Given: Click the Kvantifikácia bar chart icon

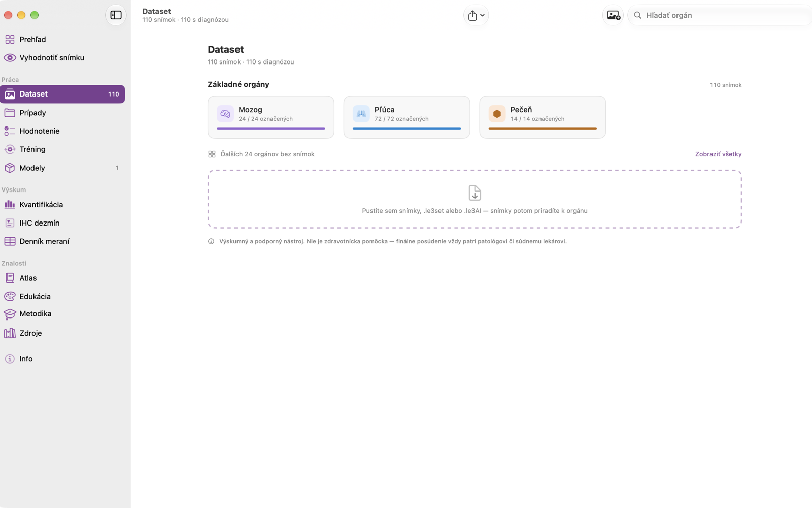Looking at the screenshot, I should pos(10,204).
